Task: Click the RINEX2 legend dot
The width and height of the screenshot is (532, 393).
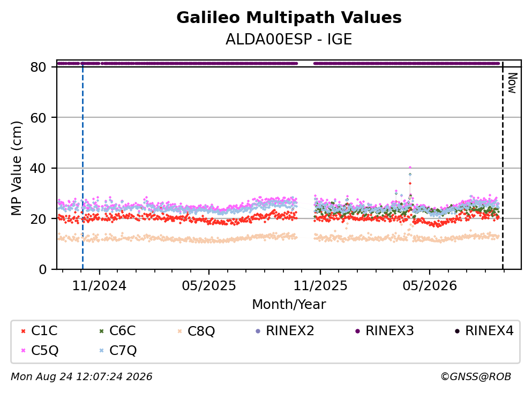Action: click(258, 331)
